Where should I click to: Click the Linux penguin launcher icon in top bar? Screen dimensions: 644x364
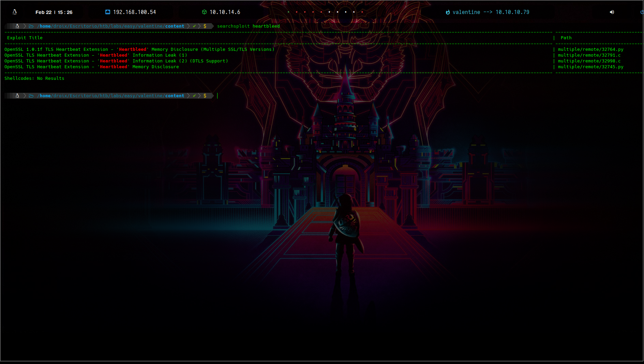15,12
